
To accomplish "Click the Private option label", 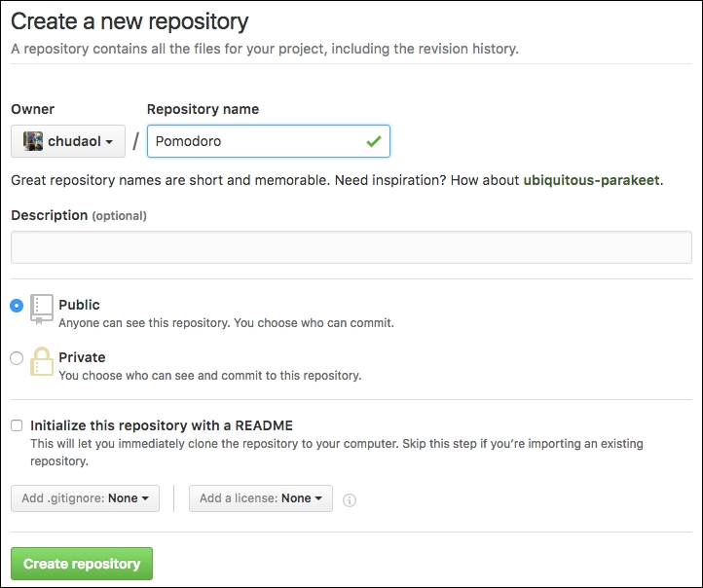I will coord(82,357).
